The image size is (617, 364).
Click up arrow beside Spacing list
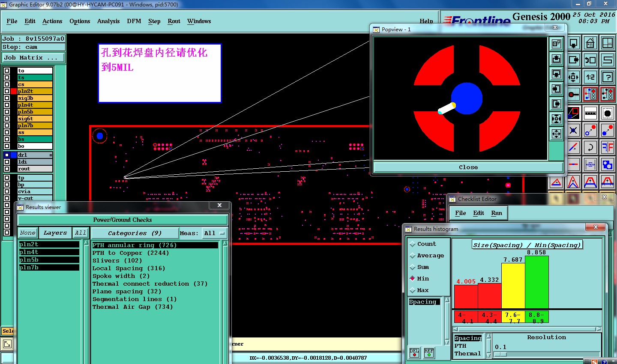pyautogui.click(x=447, y=300)
